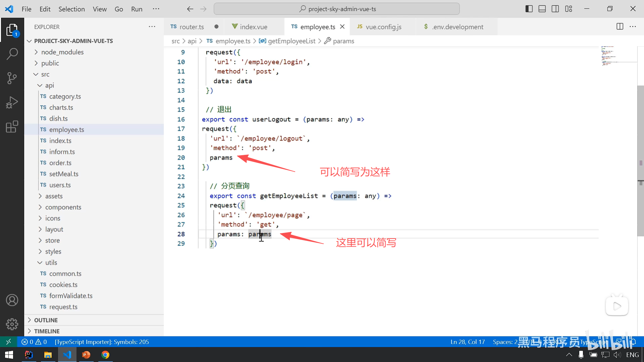Screen dimensions: 644x362
Task: Toggle the primary side bar visibility
Action: coord(529,9)
